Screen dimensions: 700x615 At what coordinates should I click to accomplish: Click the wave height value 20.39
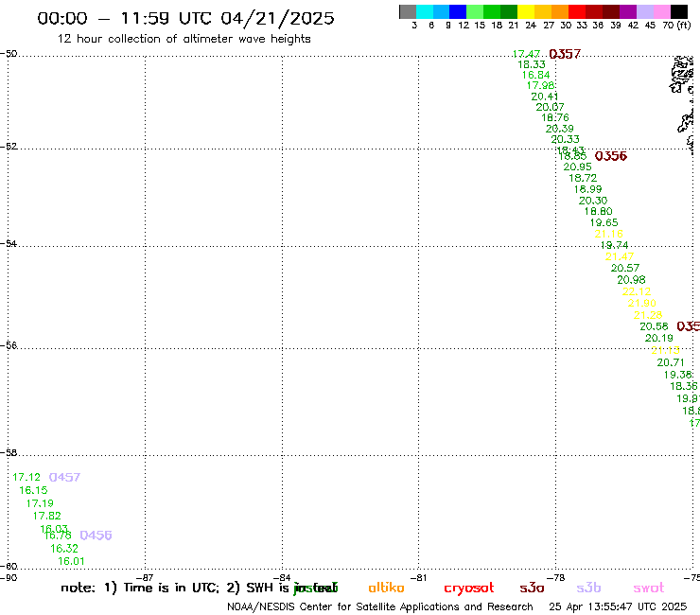[x=560, y=129]
